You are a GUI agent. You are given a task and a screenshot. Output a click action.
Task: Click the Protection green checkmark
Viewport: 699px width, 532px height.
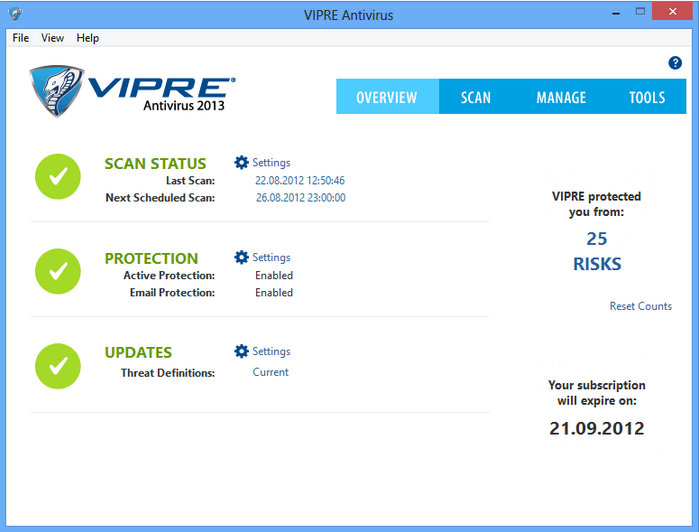point(58,271)
